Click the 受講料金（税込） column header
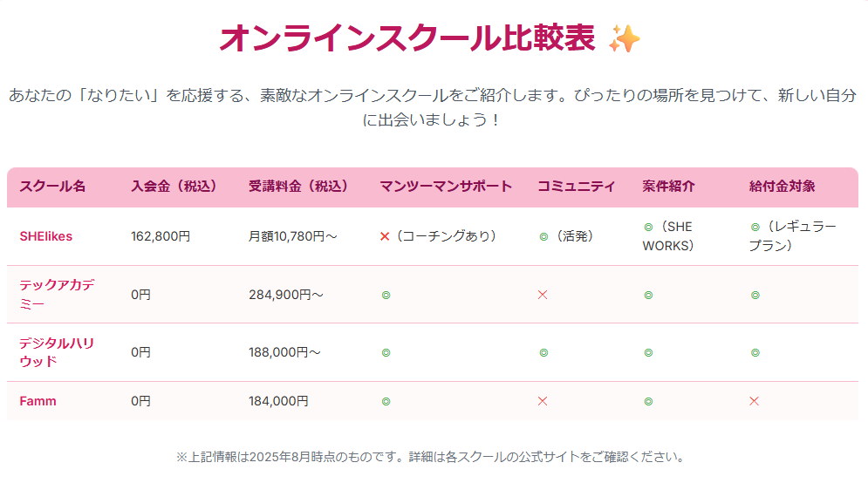 (x=301, y=187)
